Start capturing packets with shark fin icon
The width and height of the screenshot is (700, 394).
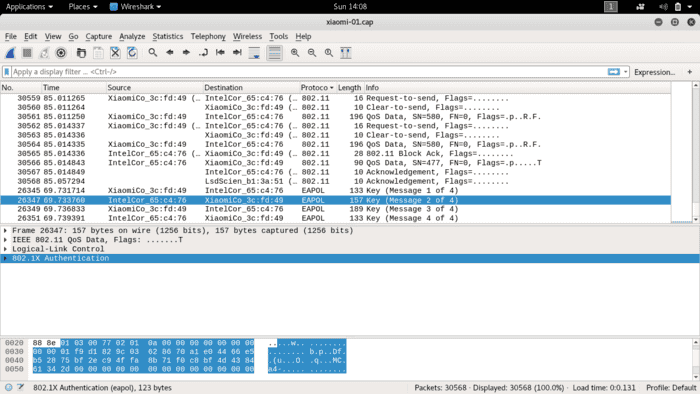click(10, 53)
